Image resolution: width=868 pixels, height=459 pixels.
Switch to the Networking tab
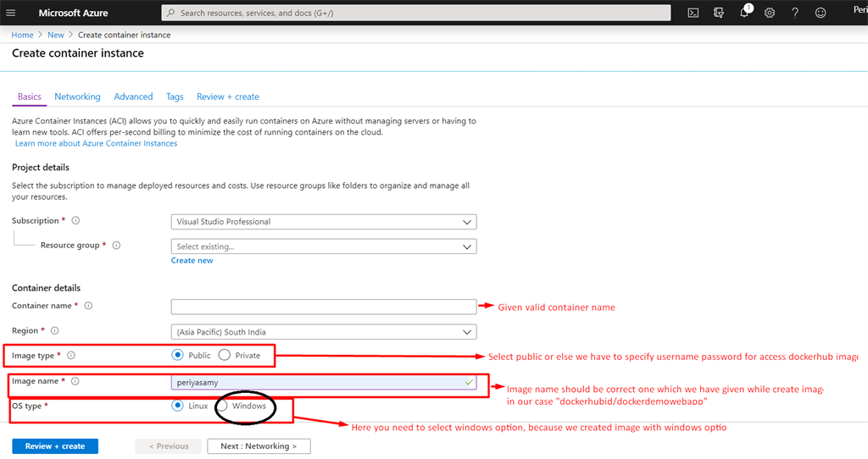77,97
